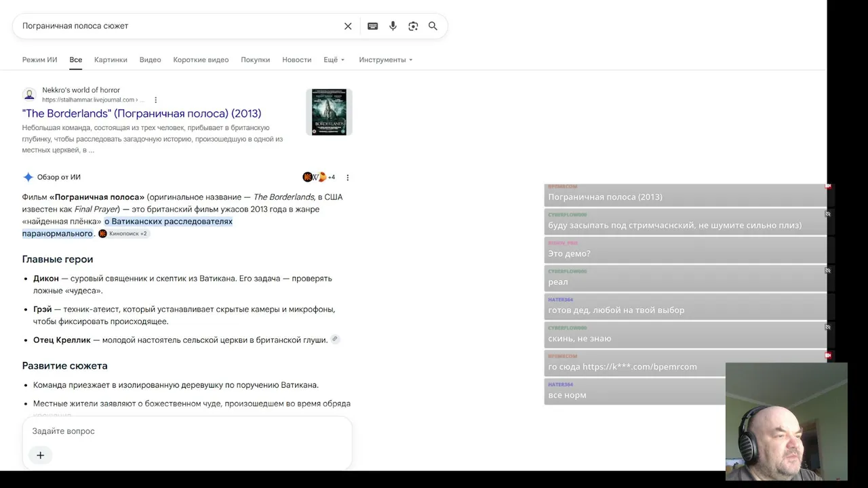Click the AI overview sparkle icon

[x=28, y=178]
